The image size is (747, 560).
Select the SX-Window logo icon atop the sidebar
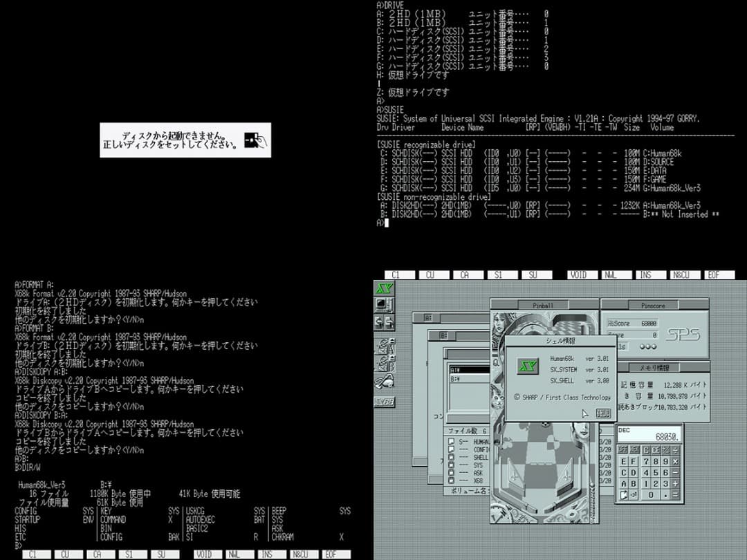pos(384,289)
